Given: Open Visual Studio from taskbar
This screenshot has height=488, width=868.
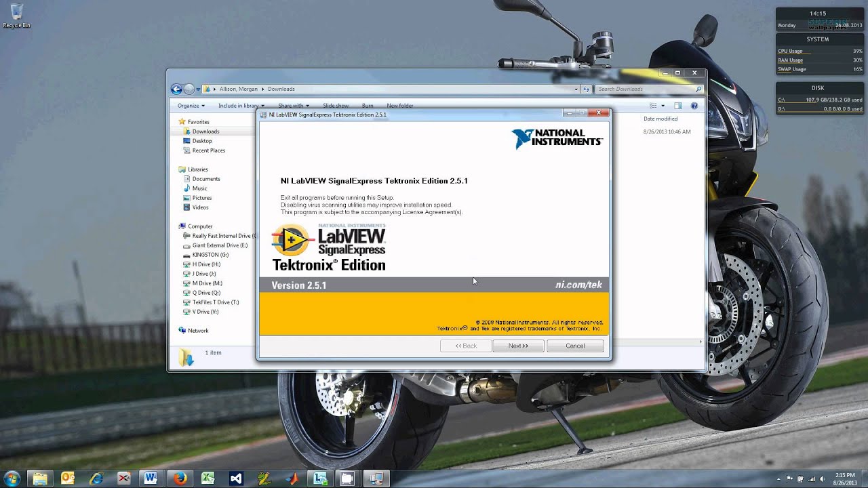Looking at the screenshot, I should [235, 479].
